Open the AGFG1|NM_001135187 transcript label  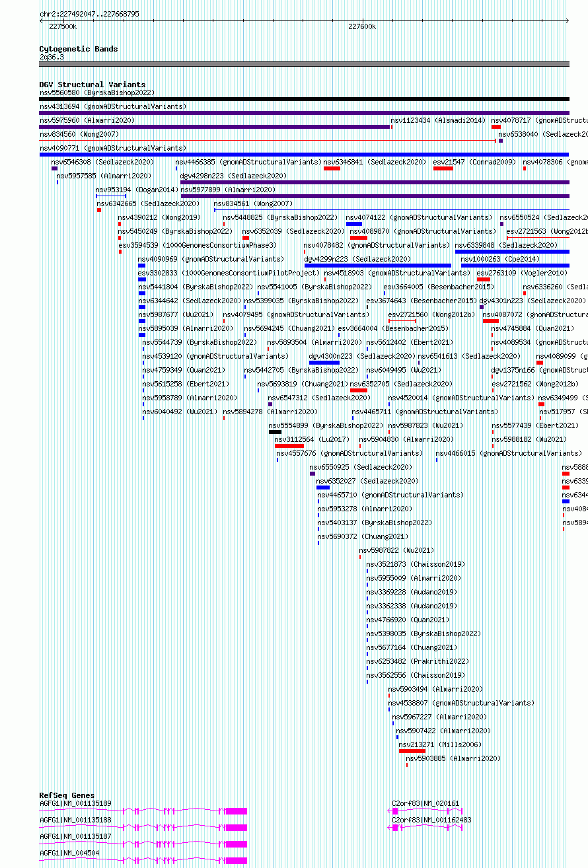coord(76,836)
